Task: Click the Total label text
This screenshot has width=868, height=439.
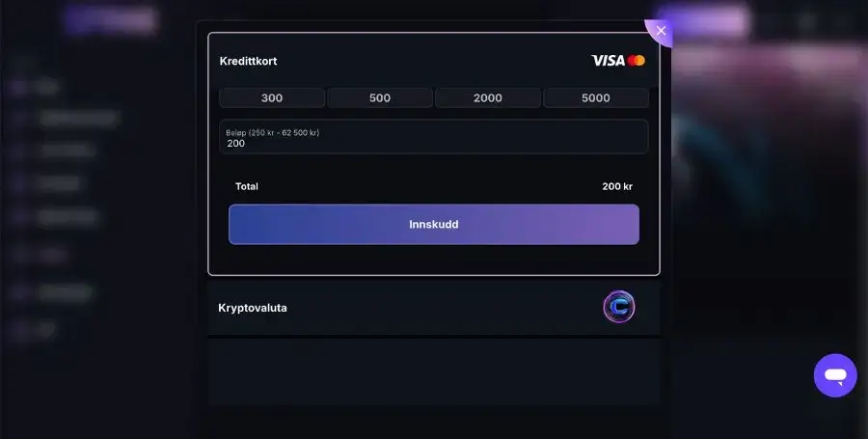Action: (x=246, y=186)
